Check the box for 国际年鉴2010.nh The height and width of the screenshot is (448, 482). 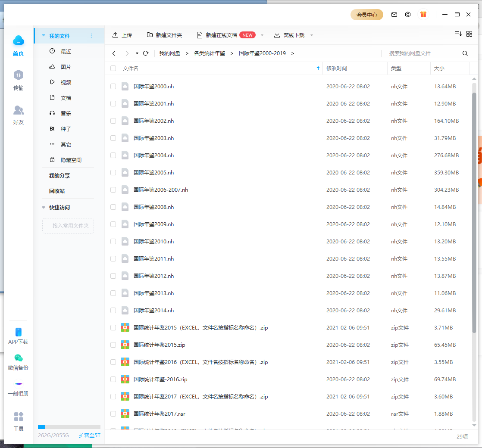tap(113, 241)
